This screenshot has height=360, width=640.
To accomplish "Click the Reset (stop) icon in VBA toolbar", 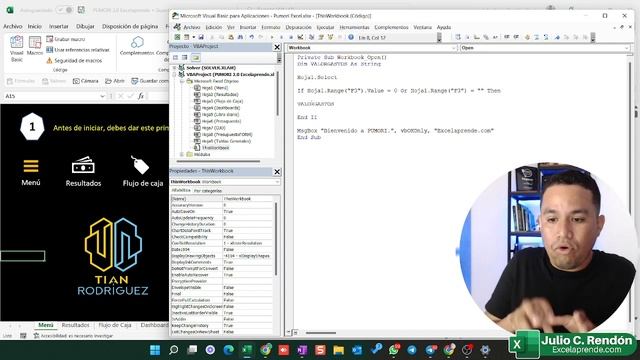I will coord(291,37).
